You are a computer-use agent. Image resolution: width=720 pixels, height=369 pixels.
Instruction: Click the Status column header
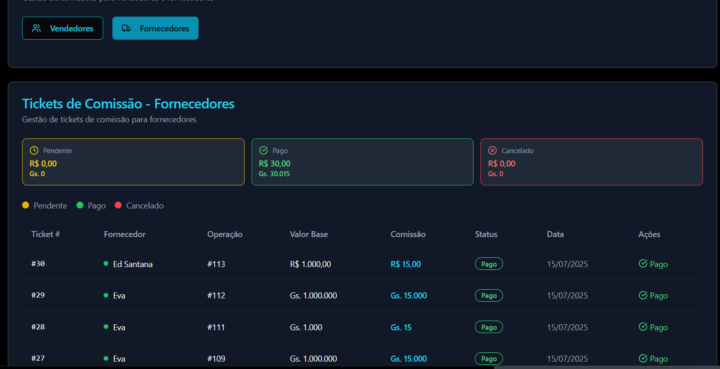(486, 234)
